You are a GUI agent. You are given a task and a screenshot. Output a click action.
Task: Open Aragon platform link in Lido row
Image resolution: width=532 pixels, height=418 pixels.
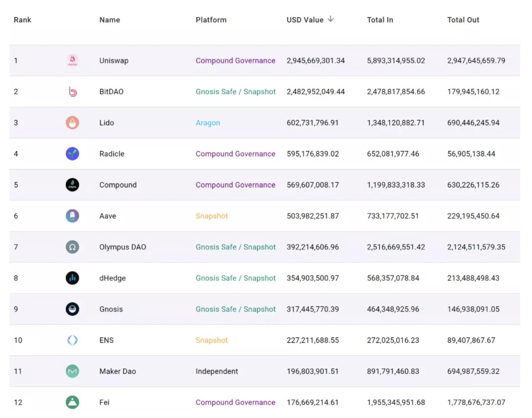208,123
